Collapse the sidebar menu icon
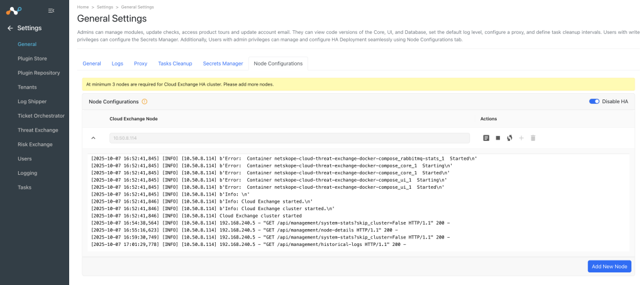The height and width of the screenshot is (285, 644). click(x=51, y=11)
